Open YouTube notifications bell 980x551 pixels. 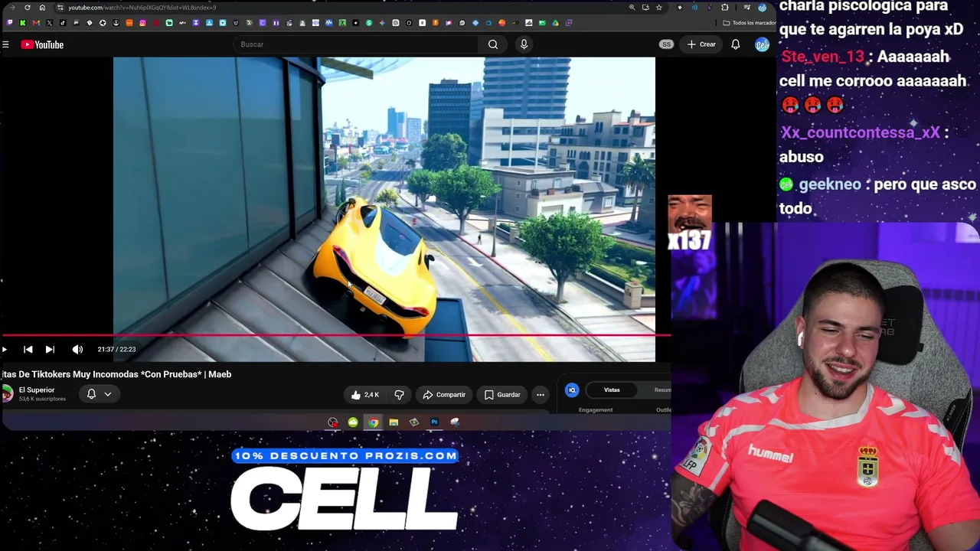(736, 44)
